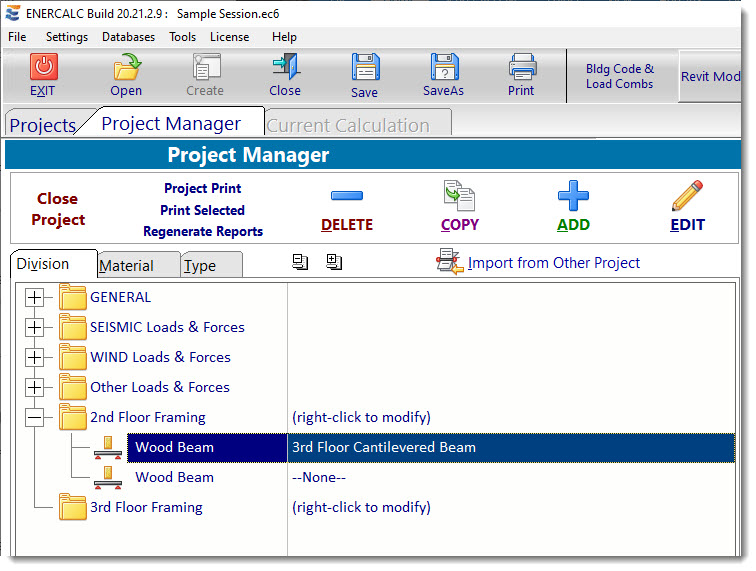Viewport: 756px width, 571px height.
Task: Expand the GENERAL folder node
Action: (x=35, y=297)
